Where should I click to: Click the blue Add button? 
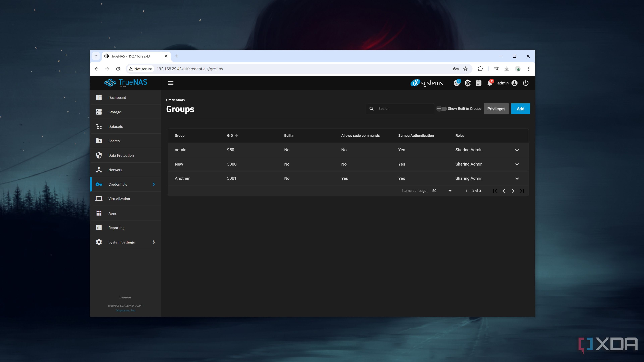[520, 109]
